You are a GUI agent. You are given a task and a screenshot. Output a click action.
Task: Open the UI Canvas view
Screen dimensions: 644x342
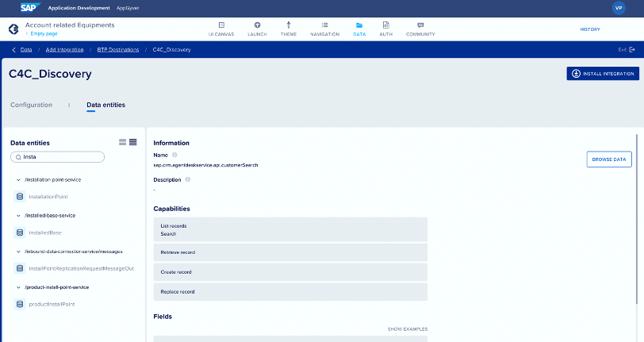click(221, 29)
